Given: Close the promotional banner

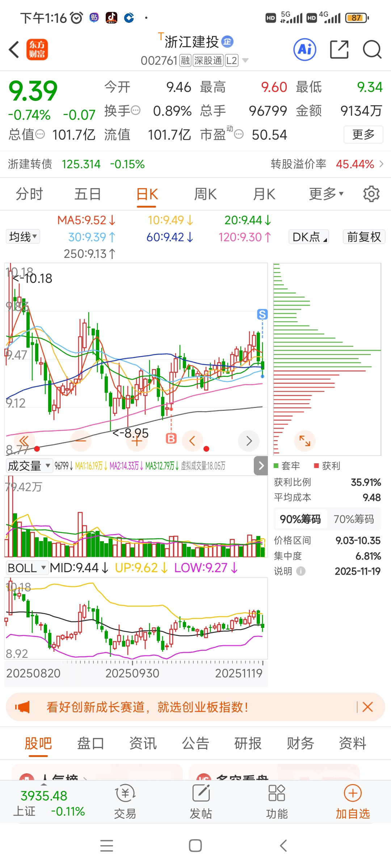Looking at the screenshot, I should (x=367, y=707).
